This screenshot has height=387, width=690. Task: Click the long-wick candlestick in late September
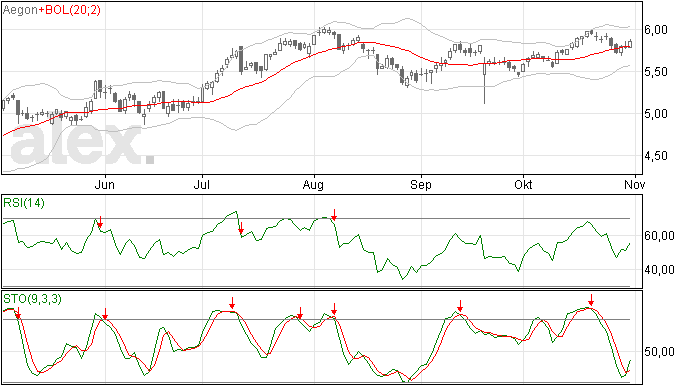484,81
